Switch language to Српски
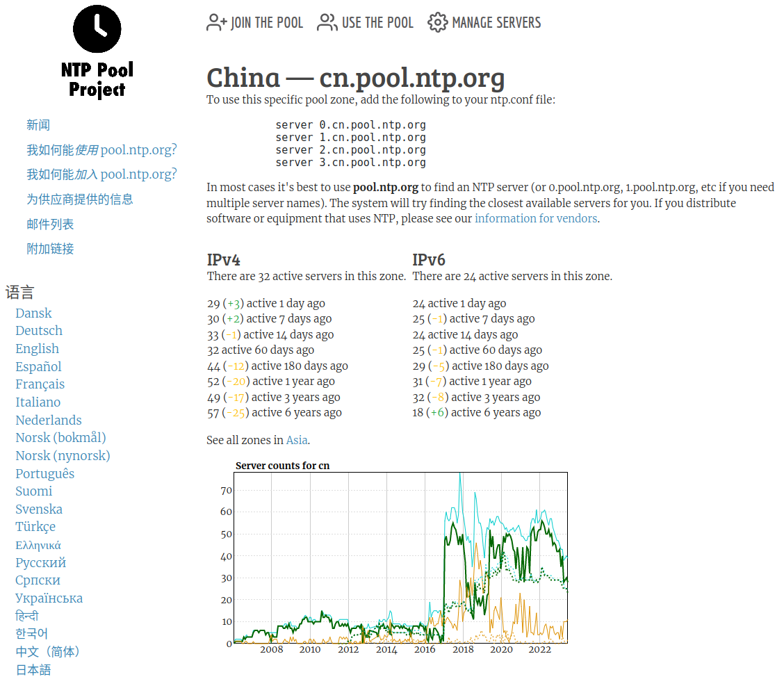Screen dimensions: 784x686 (38, 580)
